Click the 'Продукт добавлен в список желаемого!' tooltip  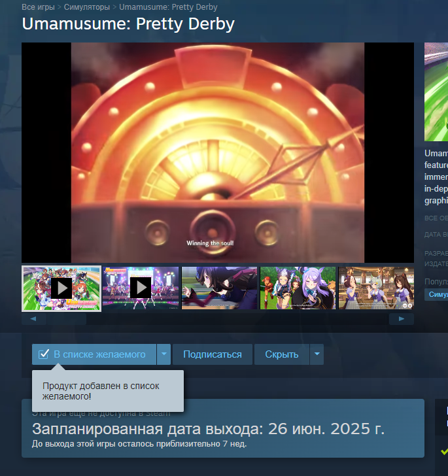click(x=108, y=391)
